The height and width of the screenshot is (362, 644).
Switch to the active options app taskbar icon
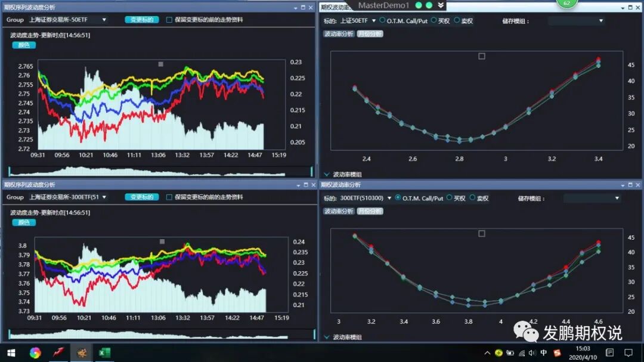click(82, 352)
